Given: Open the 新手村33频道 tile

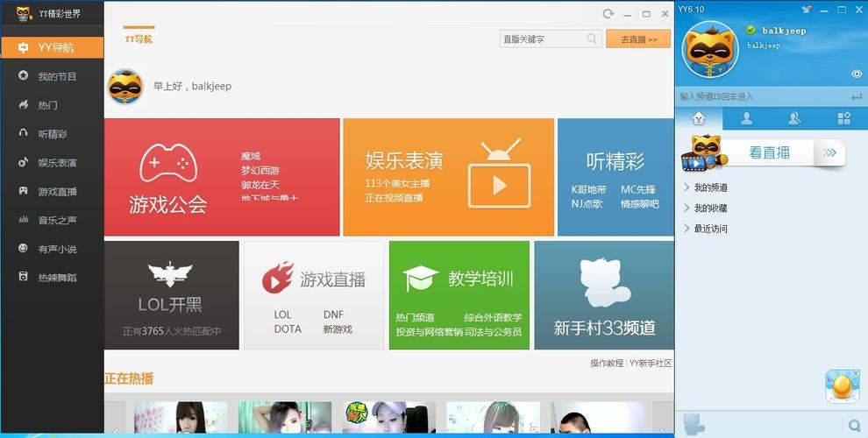Looking at the screenshot, I should [x=604, y=295].
